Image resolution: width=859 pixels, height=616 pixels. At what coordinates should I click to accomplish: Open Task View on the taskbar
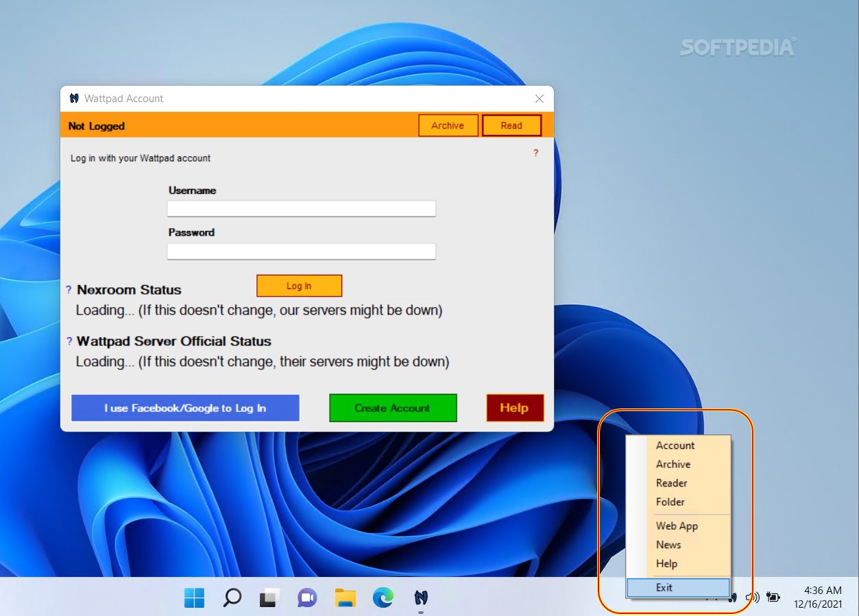coord(269,598)
